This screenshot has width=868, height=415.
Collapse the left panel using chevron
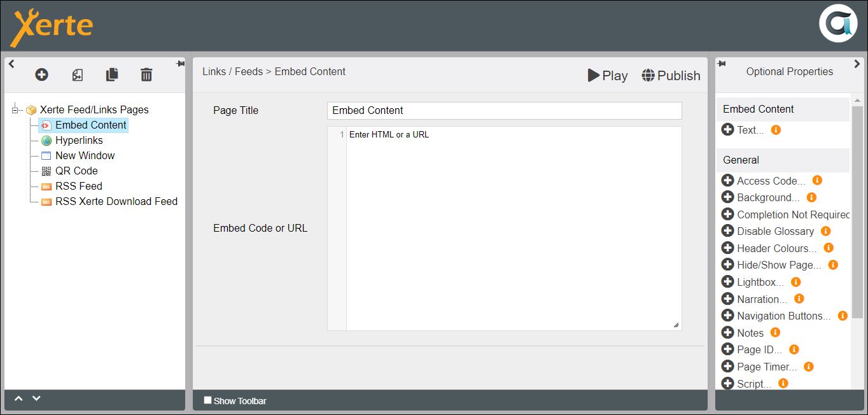[11, 64]
